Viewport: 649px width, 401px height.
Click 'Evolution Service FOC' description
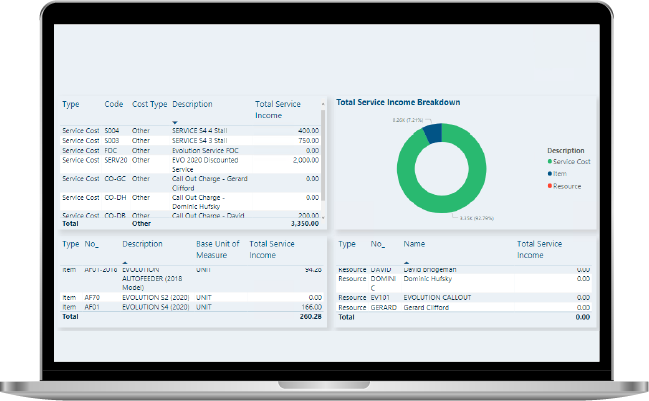pyautogui.click(x=205, y=151)
